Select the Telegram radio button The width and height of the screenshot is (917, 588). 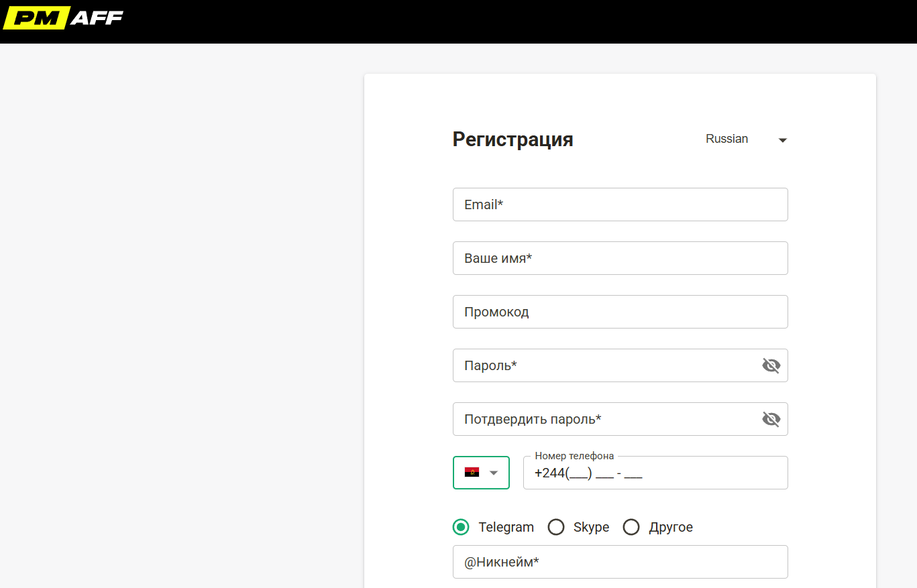tap(461, 527)
